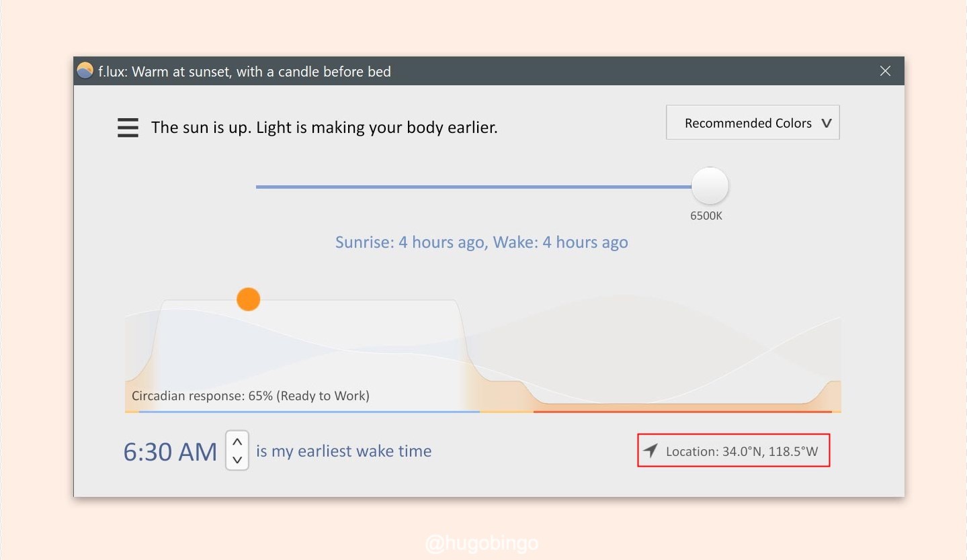Decrease wake time with the down arrow

237,460
